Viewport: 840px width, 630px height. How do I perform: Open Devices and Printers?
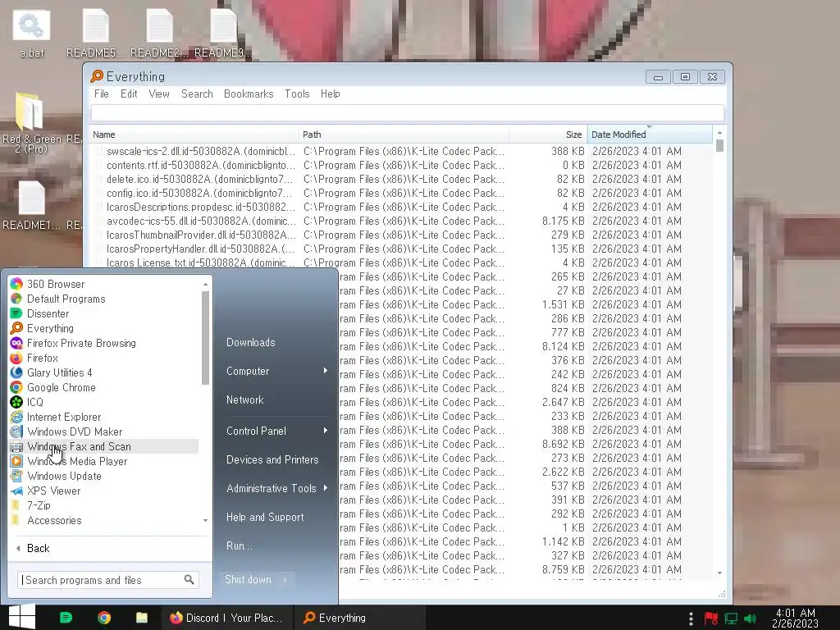(272, 459)
